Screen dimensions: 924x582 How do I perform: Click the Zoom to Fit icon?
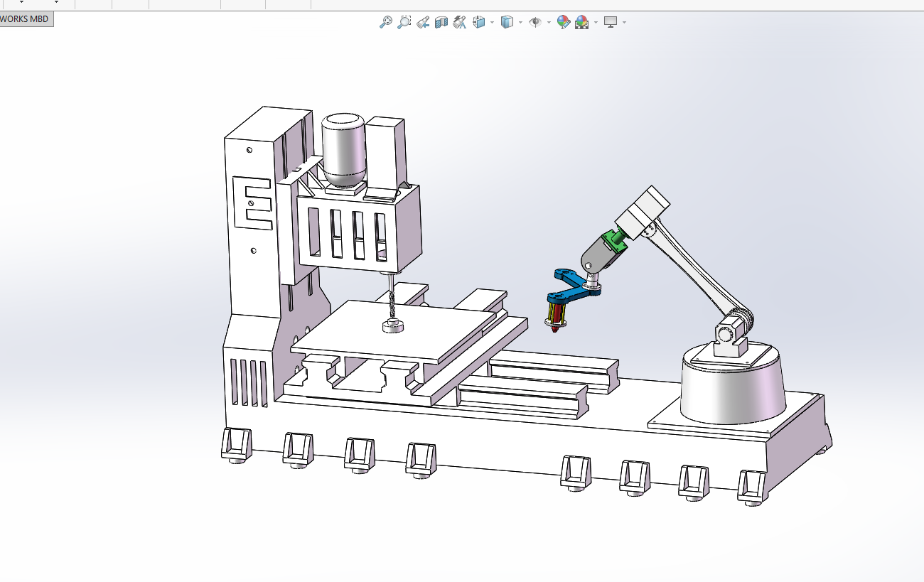pos(386,22)
